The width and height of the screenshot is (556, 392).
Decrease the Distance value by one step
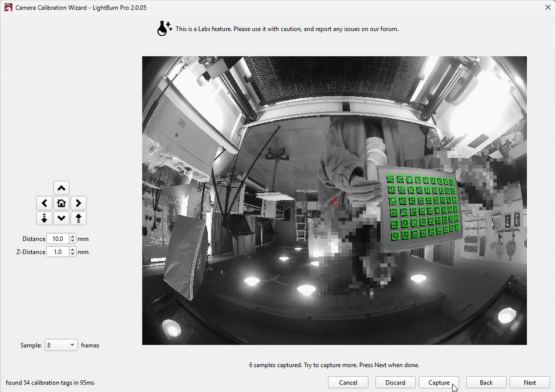pos(73,241)
